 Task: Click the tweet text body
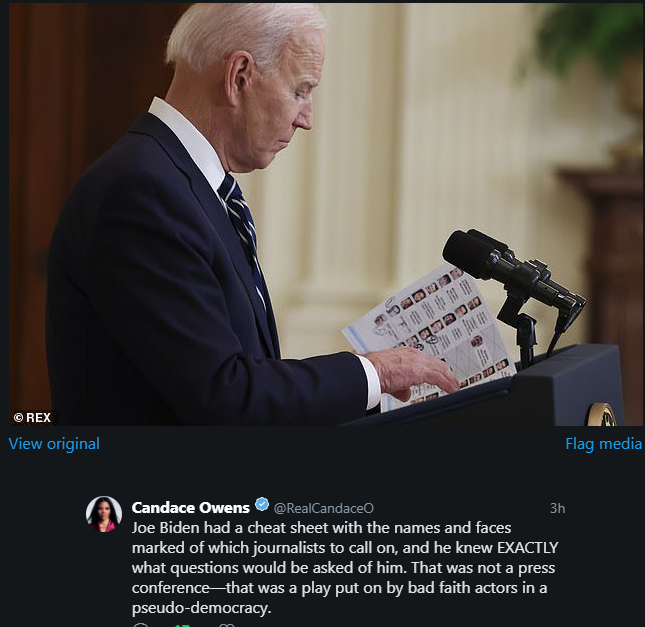tap(345, 568)
